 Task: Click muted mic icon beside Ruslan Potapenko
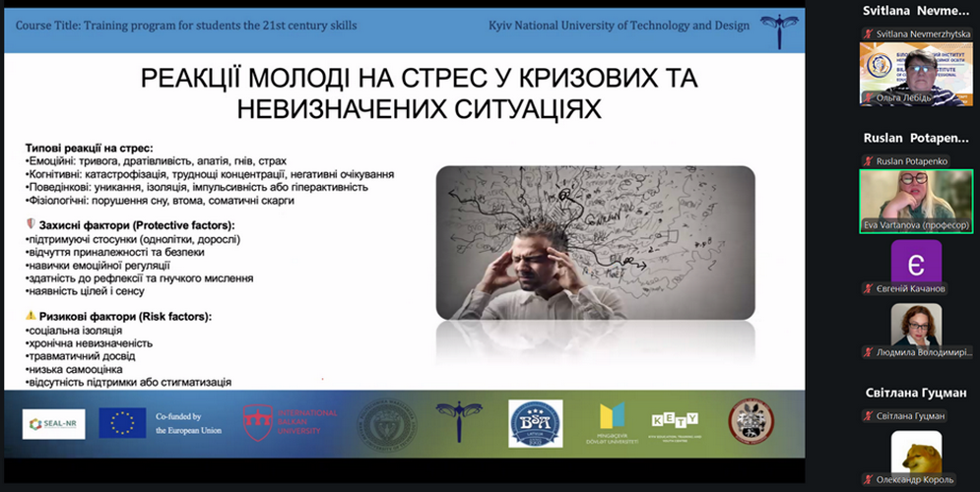(868, 160)
